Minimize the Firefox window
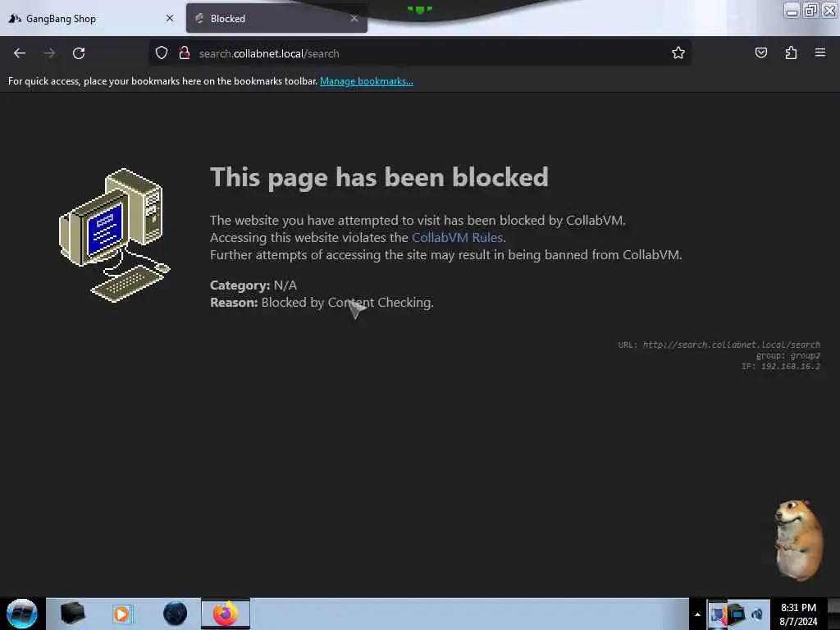 (x=792, y=11)
